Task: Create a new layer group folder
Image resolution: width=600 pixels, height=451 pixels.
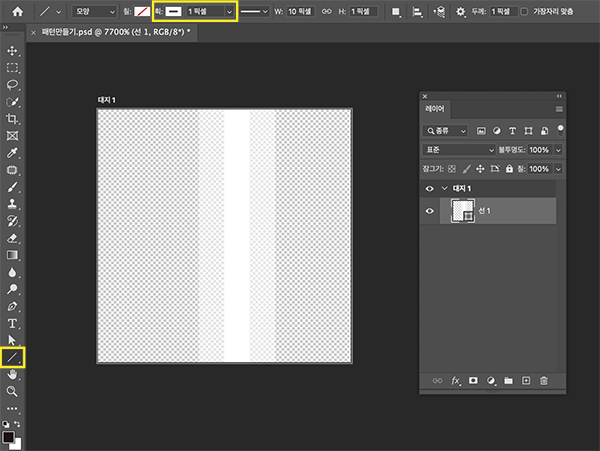Action: pos(508,381)
